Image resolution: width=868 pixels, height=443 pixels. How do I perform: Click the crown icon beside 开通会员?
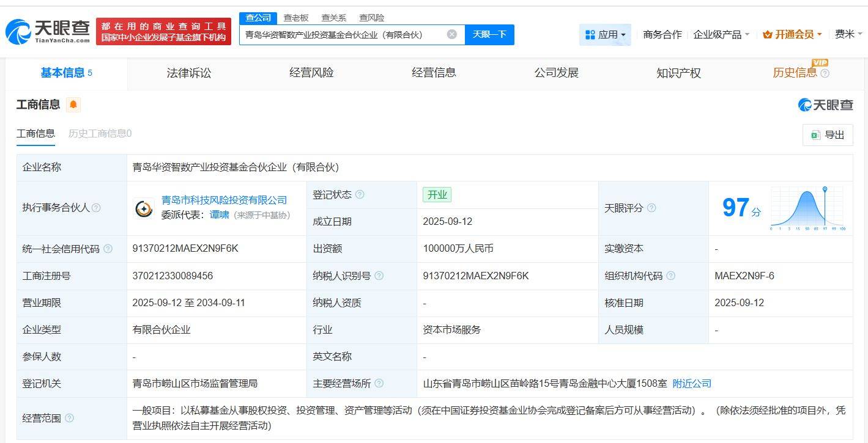768,35
